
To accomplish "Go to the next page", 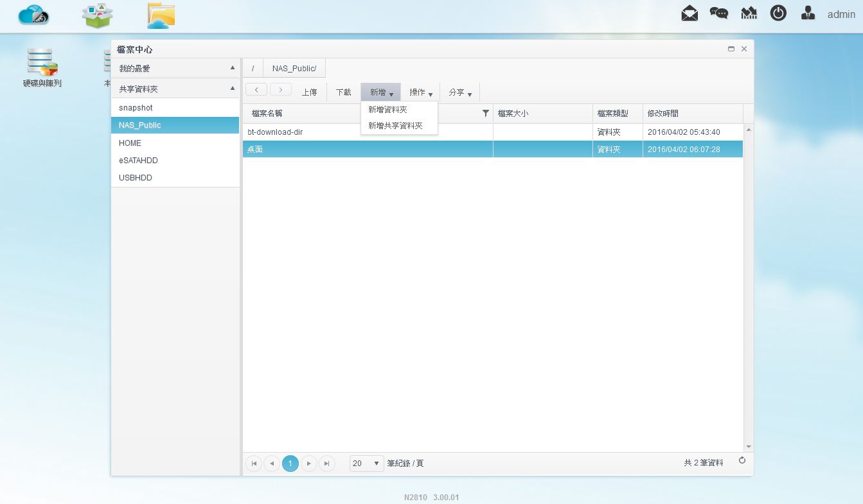I will tap(309, 464).
